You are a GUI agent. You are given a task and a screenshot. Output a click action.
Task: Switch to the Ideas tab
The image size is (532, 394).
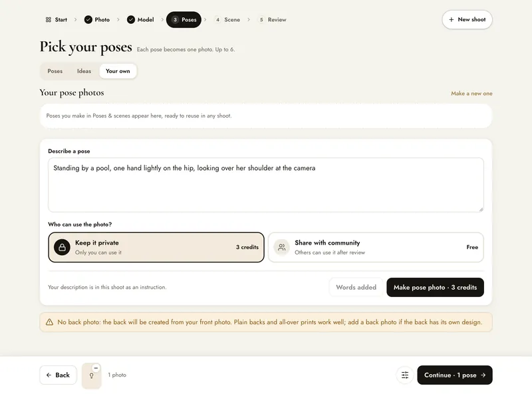point(84,71)
